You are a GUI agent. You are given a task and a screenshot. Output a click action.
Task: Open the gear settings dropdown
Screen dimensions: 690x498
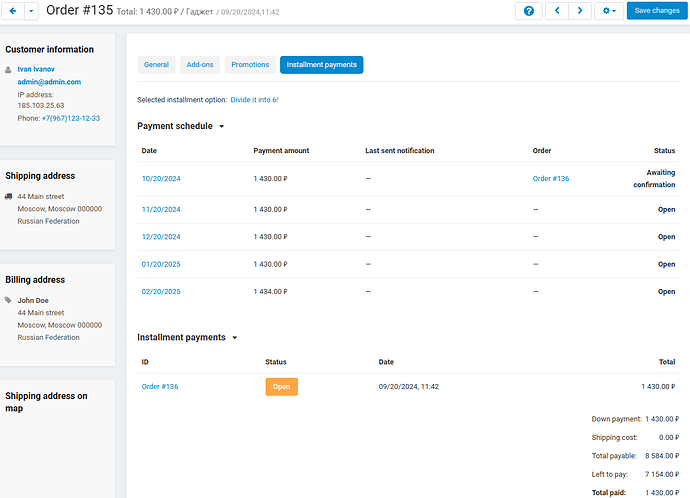tap(609, 11)
